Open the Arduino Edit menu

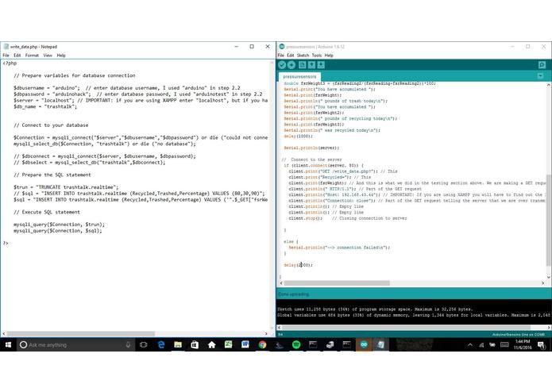coord(291,56)
